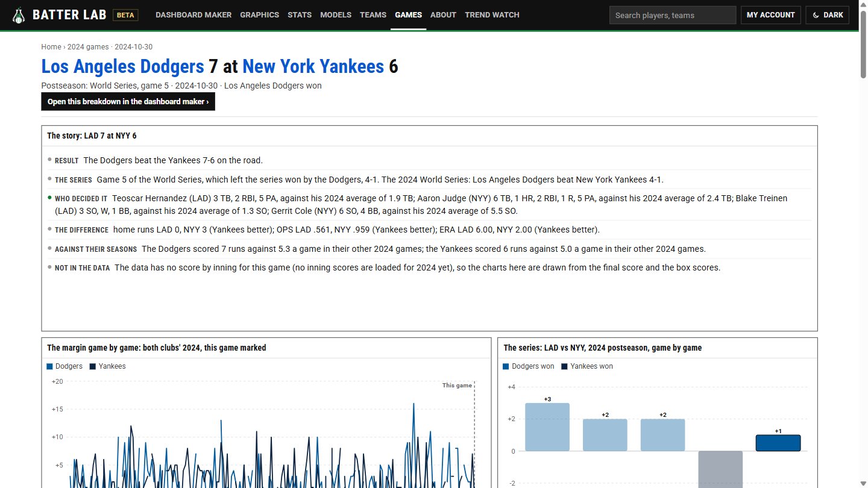Open the New York Yankees team link

click(x=313, y=66)
